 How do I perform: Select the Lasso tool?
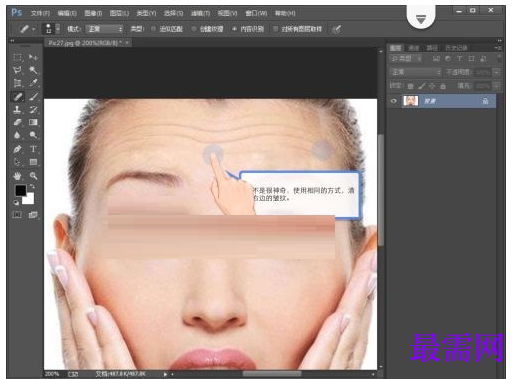pyautogui.click(x=18, y=70)
